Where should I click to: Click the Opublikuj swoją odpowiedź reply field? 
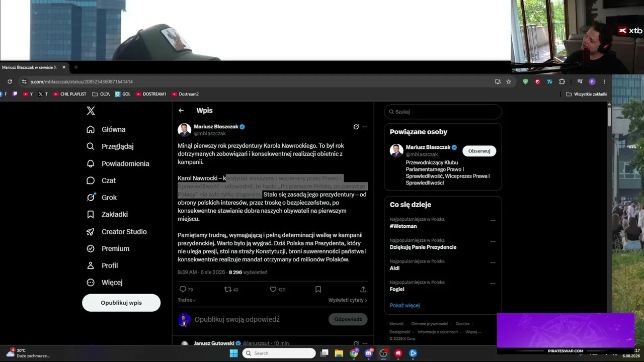tap(237, 319)
